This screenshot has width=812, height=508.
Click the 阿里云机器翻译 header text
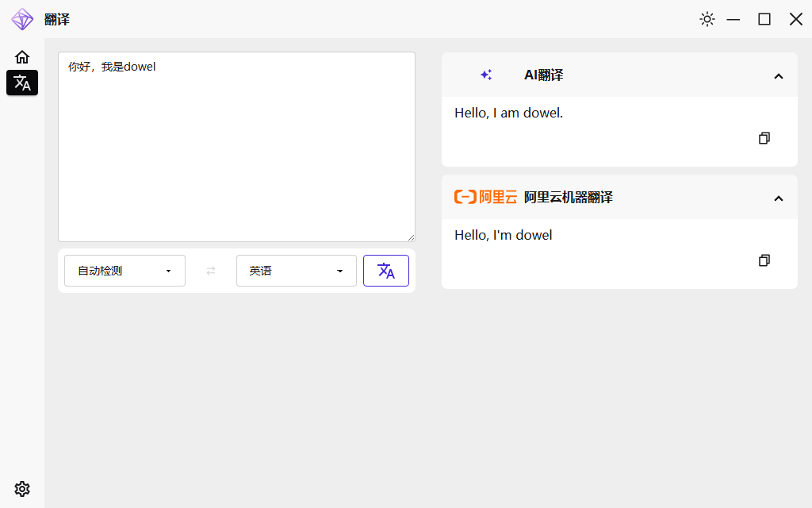(x=568, y=197)
